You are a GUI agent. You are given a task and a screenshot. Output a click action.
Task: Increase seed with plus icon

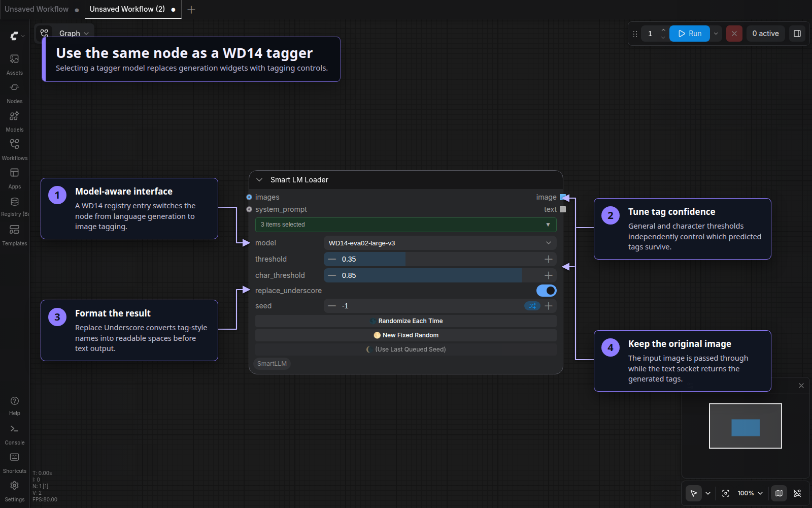(549, 306)
